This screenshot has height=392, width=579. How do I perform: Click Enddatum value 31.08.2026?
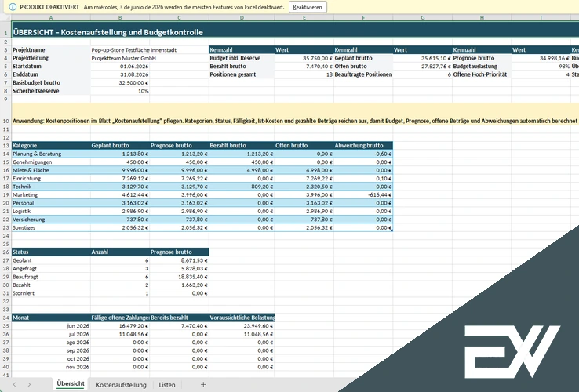coord(120,74)
